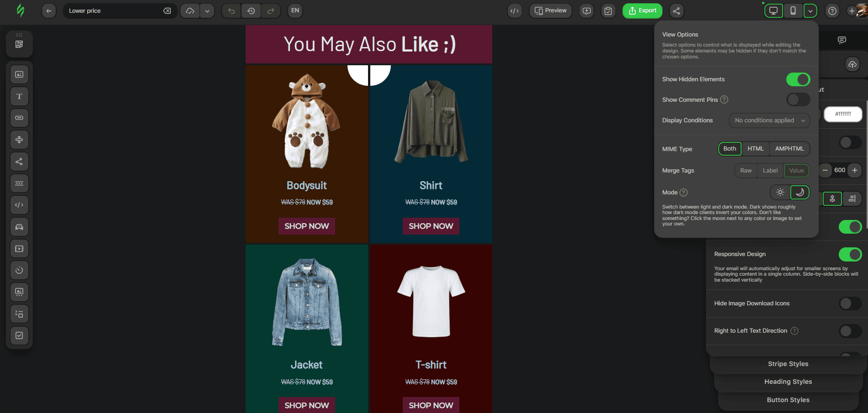Click the Preview button
The image size is (868, 413).
(551, 10)
